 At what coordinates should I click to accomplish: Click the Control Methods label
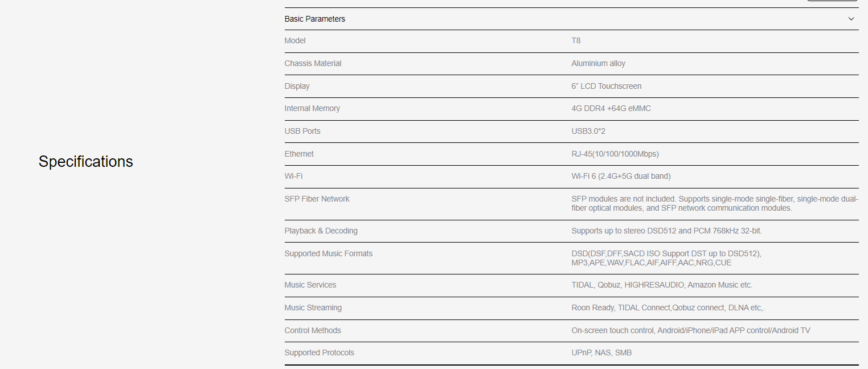[x=313, y=330]
